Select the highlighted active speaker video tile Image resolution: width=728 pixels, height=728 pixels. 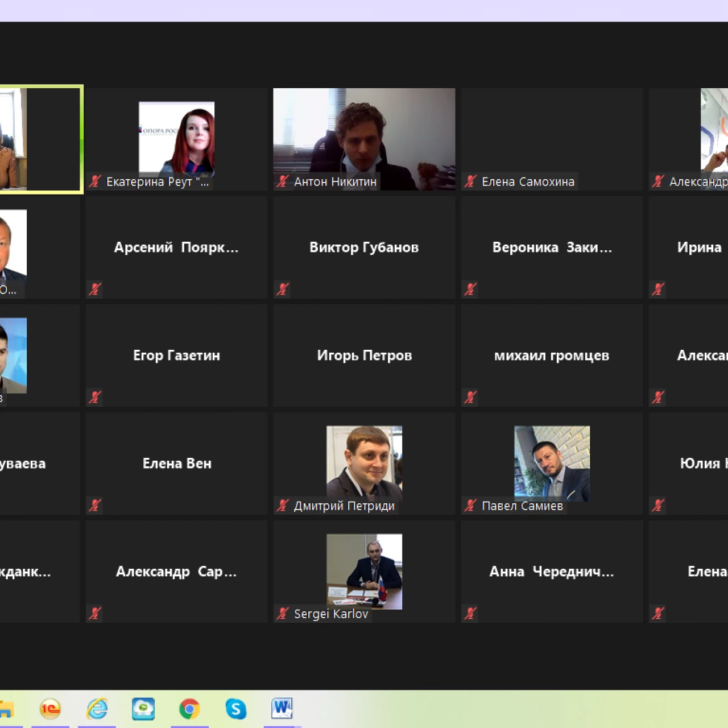coord(40,139)
